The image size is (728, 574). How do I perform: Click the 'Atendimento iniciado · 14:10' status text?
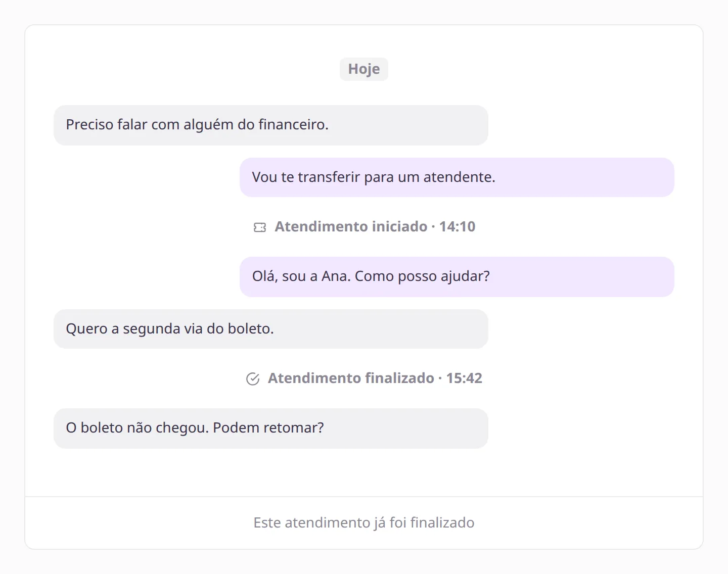375,227
